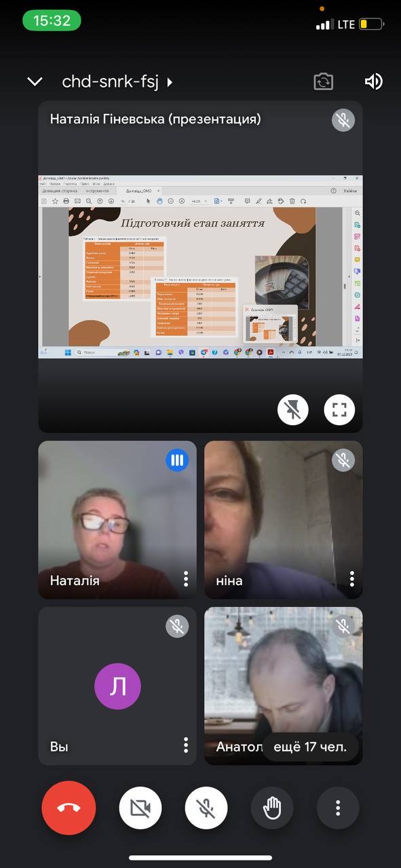Image resolution: width=401 pixels, height=868 pixels.
Task: Toggle the camera on in the call bar
Action: (140, 808)
